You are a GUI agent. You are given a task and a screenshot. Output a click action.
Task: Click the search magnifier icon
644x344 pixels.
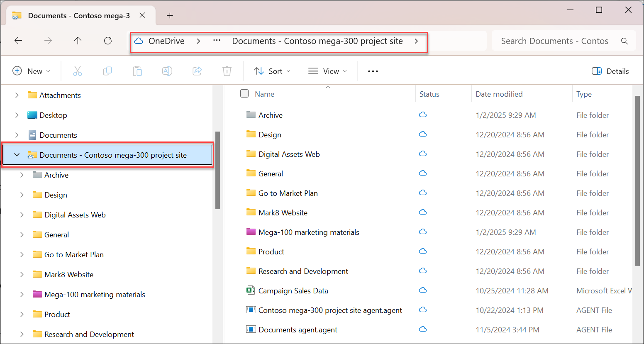coord(624,41)
